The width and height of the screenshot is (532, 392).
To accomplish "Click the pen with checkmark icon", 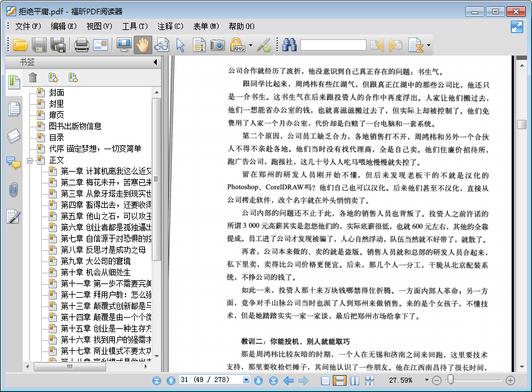I will click(x=264, y=45).
